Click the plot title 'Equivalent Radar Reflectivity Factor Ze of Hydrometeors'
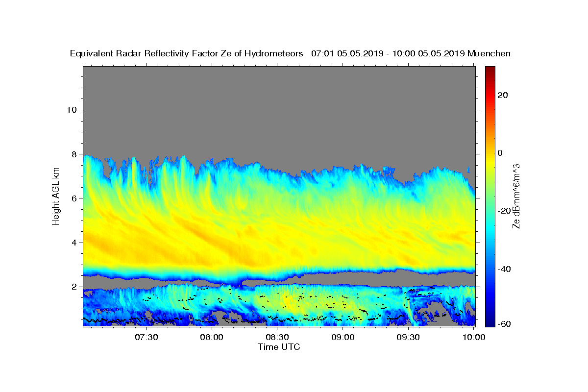 pos(186,53)
